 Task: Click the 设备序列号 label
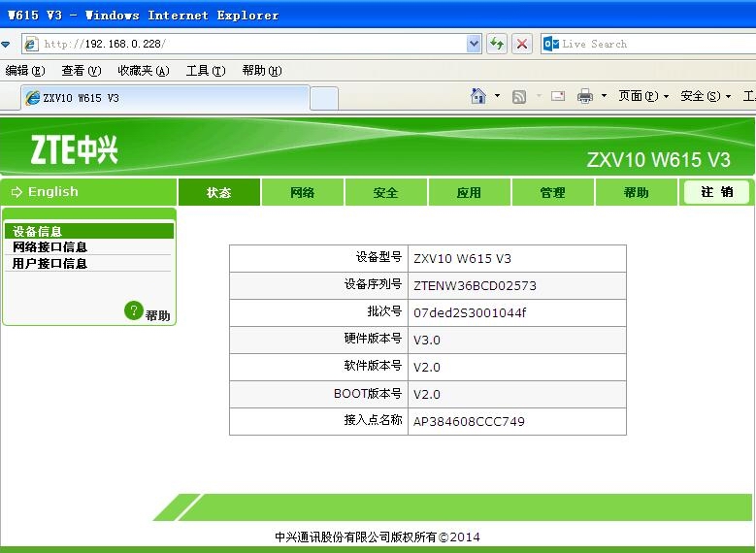point(373,284)
